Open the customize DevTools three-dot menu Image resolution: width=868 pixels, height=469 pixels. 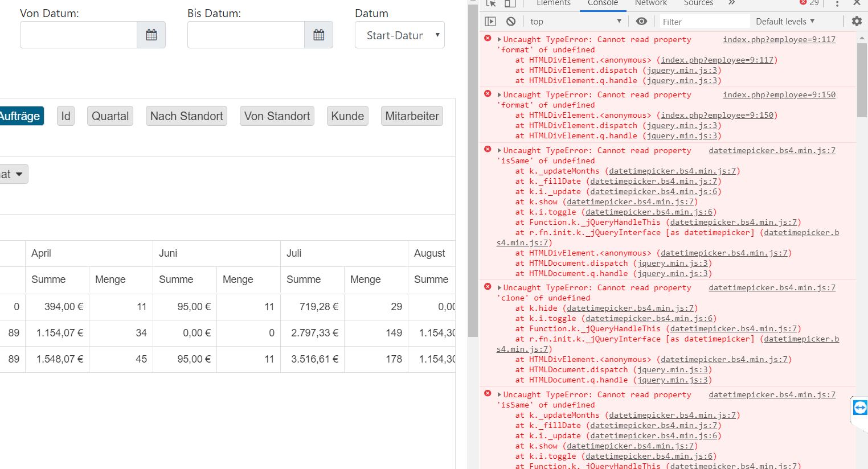coord(838,4)
